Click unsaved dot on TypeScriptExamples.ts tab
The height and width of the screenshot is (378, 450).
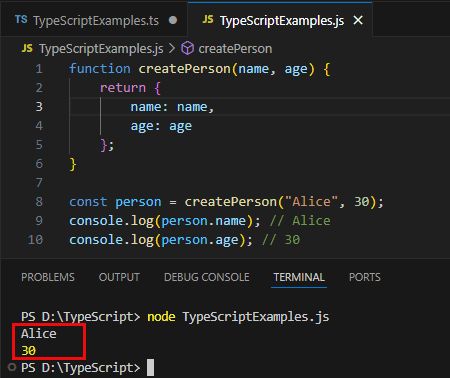tap(173, 20)
